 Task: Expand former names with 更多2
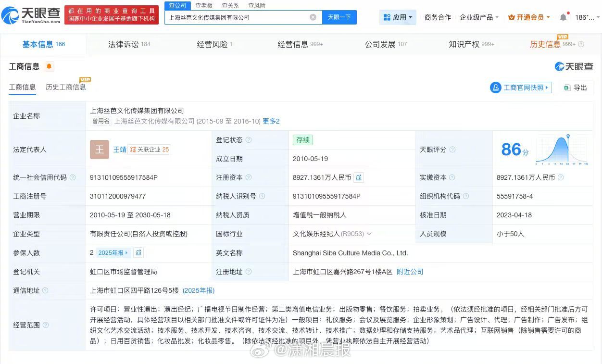click(x=271, y=121)
